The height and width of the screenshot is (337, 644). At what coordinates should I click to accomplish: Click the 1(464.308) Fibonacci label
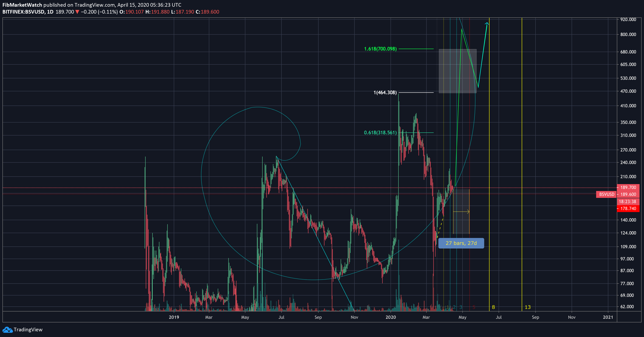point(385,93)
